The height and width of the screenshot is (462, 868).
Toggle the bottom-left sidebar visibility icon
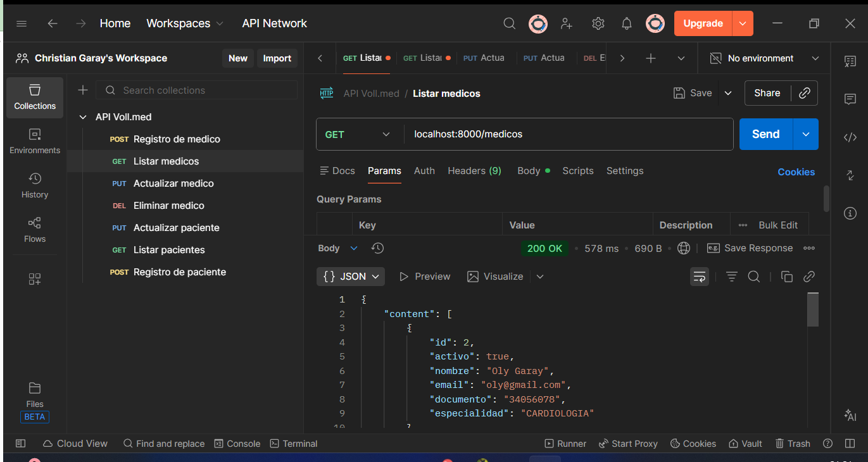[x=21, y=444]
